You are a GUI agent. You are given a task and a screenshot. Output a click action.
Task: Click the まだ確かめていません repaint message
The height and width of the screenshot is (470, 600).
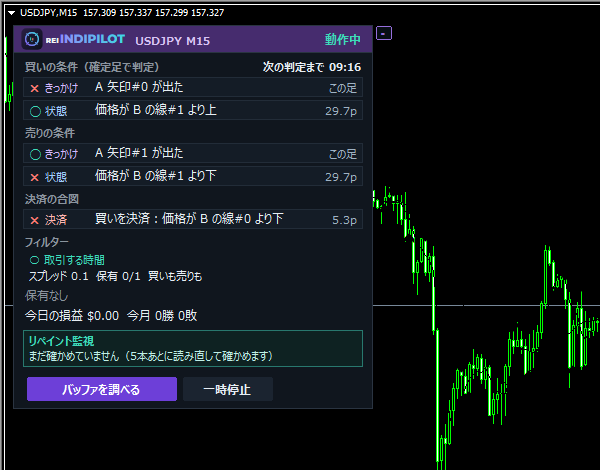[151, 356]
